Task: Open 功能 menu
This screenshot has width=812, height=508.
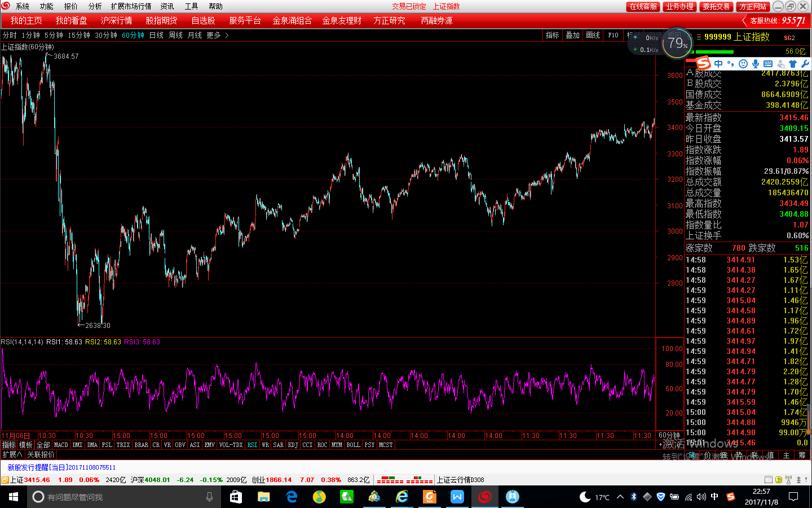Action: pos(47,6)
